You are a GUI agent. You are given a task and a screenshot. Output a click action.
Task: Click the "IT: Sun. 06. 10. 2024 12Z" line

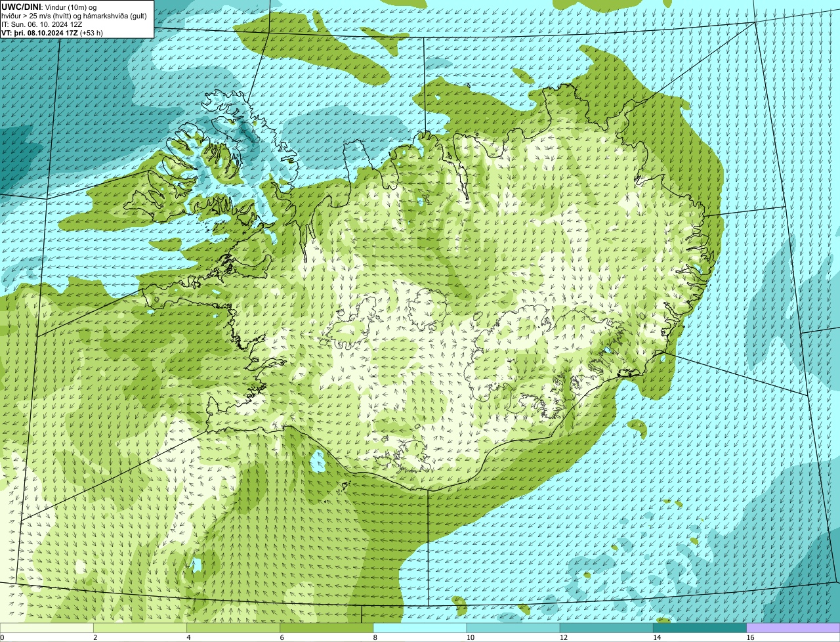pyautogui.click(x=42, y=24)
